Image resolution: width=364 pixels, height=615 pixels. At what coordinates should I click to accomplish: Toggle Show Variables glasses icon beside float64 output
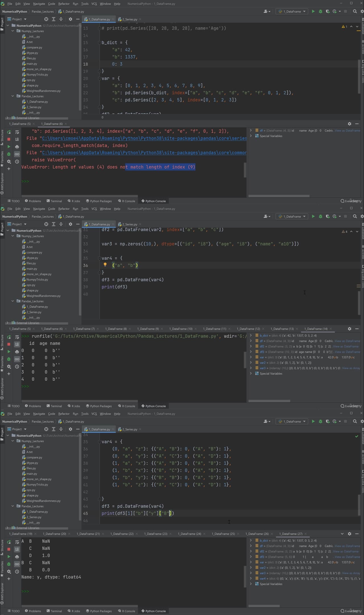(17, 564)
